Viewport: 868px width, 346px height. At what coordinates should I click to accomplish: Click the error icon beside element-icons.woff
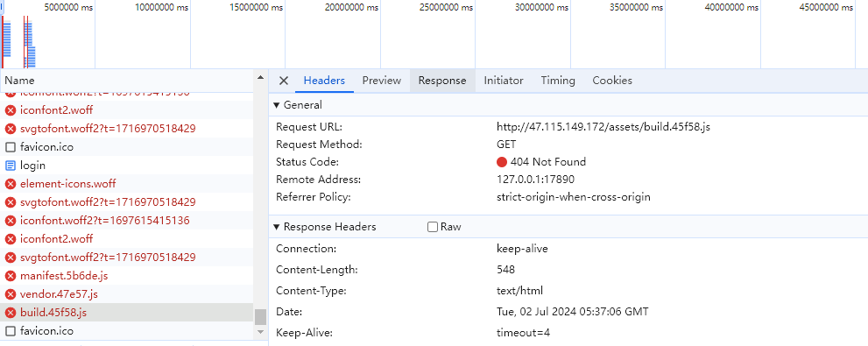point(10,184)
